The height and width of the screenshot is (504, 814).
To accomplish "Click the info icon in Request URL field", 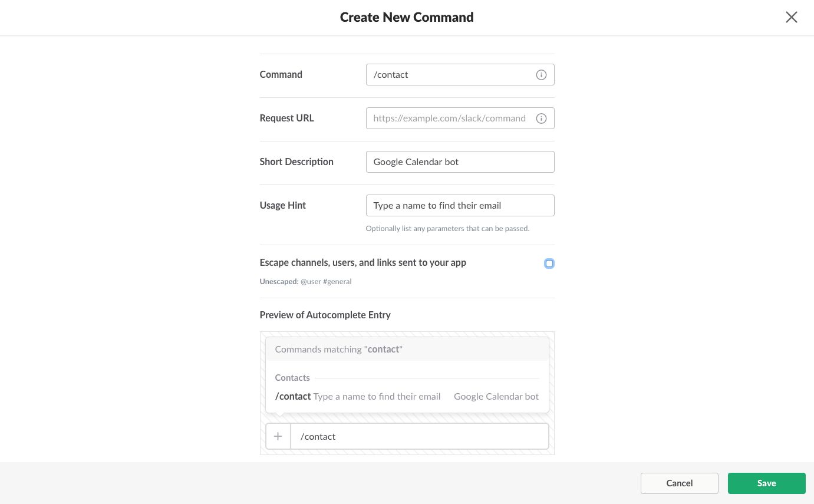I will coord(541,118).
